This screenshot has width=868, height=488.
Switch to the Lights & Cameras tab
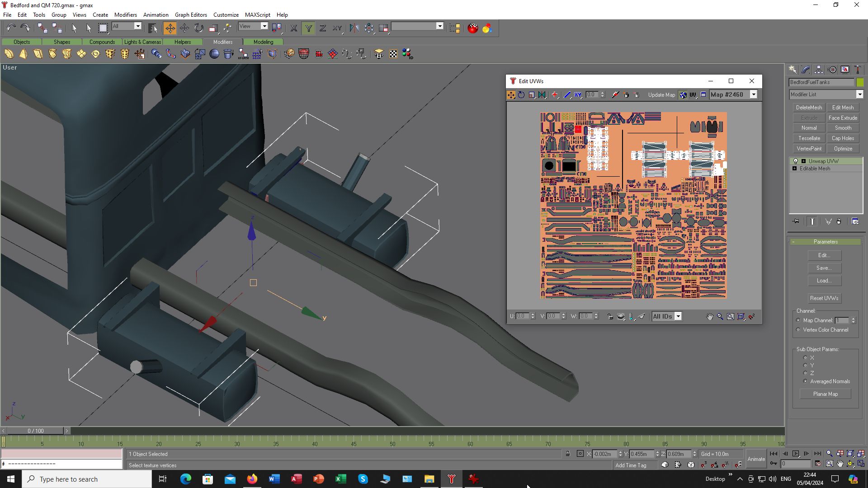coord(142,42)
